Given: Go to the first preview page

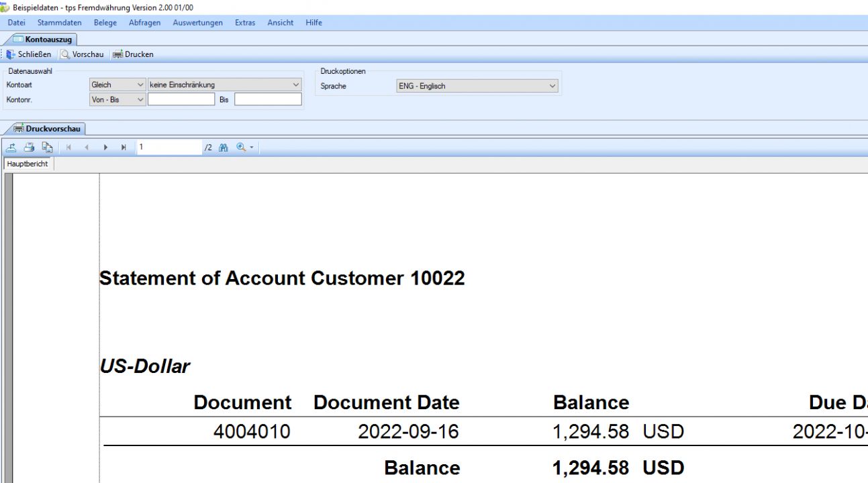Looking at the screenshot, I should click(68, 148).
